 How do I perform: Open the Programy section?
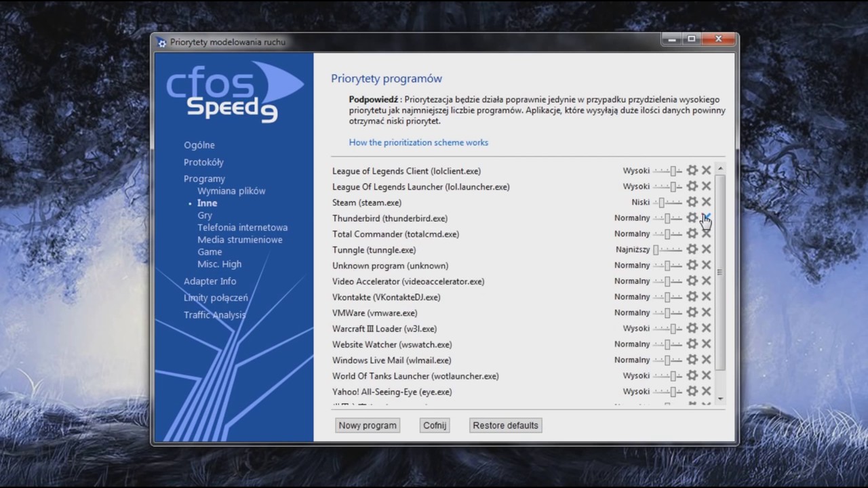204,179
